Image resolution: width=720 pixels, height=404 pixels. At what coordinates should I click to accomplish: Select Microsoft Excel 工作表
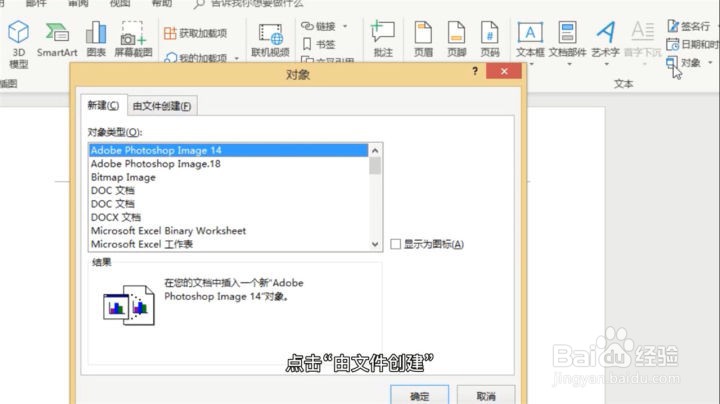(x=229, y=244)
